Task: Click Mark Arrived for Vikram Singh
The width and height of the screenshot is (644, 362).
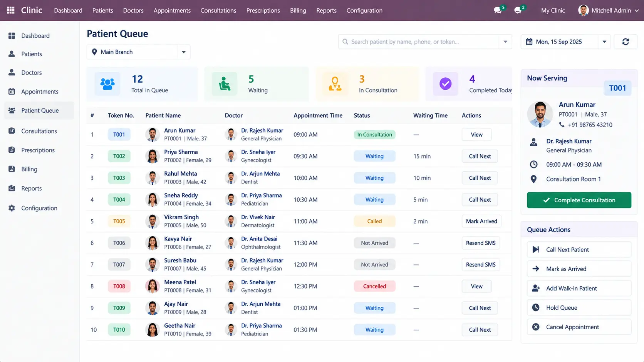Action: click(481, 221)
